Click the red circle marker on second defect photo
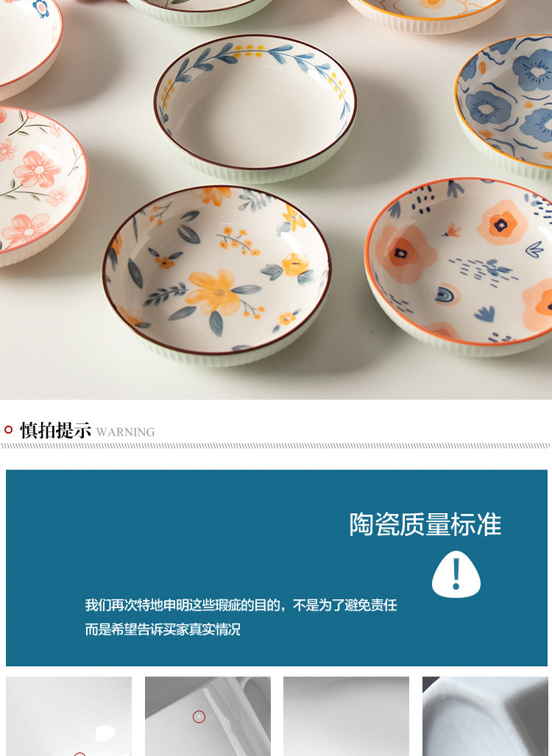The height and width of the screenshot is (756, 552). click(x=199, y=717)
